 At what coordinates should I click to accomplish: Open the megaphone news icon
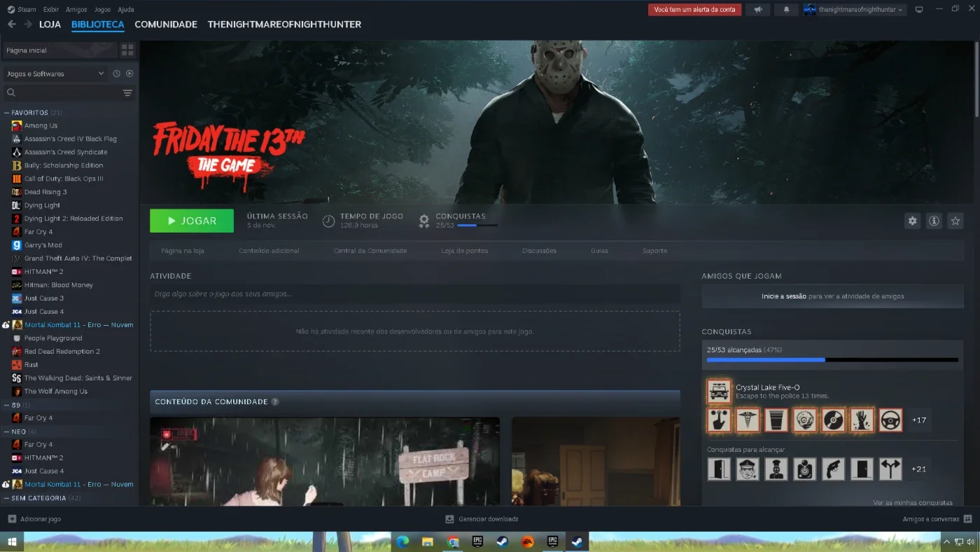757,10
